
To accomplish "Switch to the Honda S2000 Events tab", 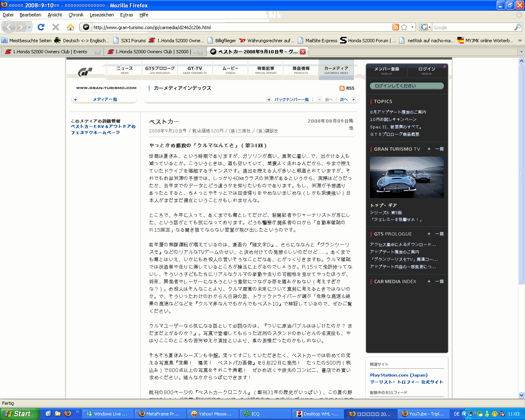I will tap(49, 52).
